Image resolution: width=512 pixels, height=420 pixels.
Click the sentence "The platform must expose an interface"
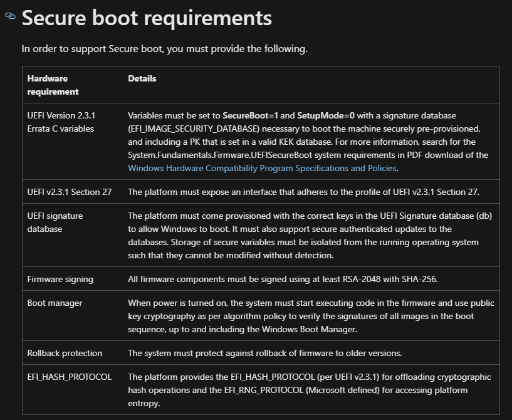(304, 192)
